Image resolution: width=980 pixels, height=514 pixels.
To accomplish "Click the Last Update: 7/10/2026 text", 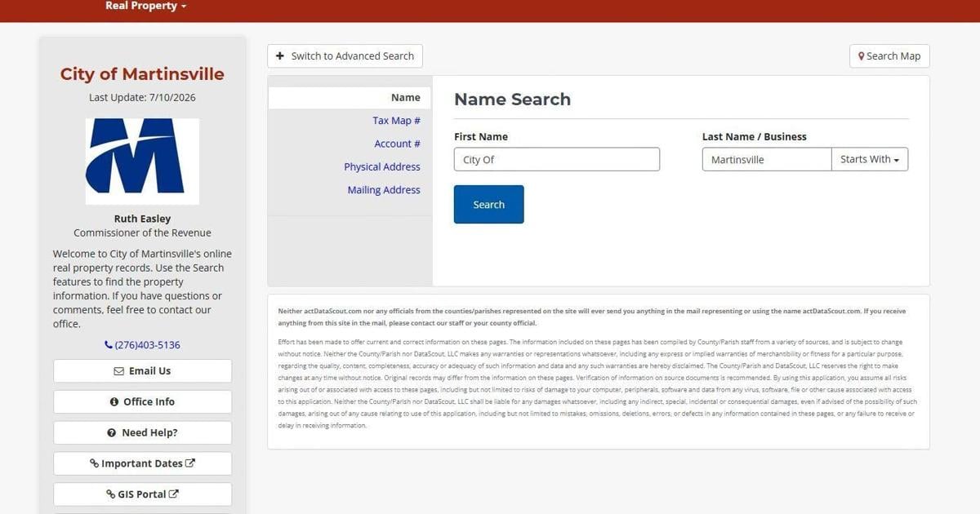I will click(x=142, y=98).
